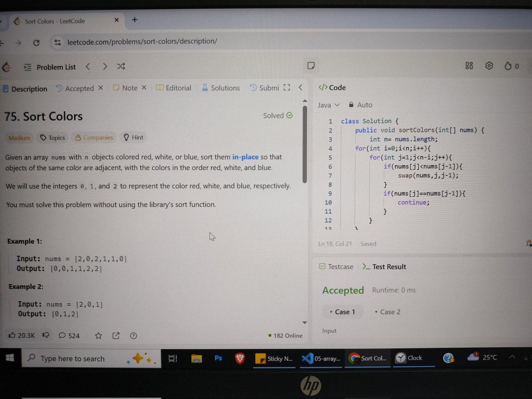Go forward in browser history
The height and width of the screenshot is (399, 532).
[x=18, y=43]
